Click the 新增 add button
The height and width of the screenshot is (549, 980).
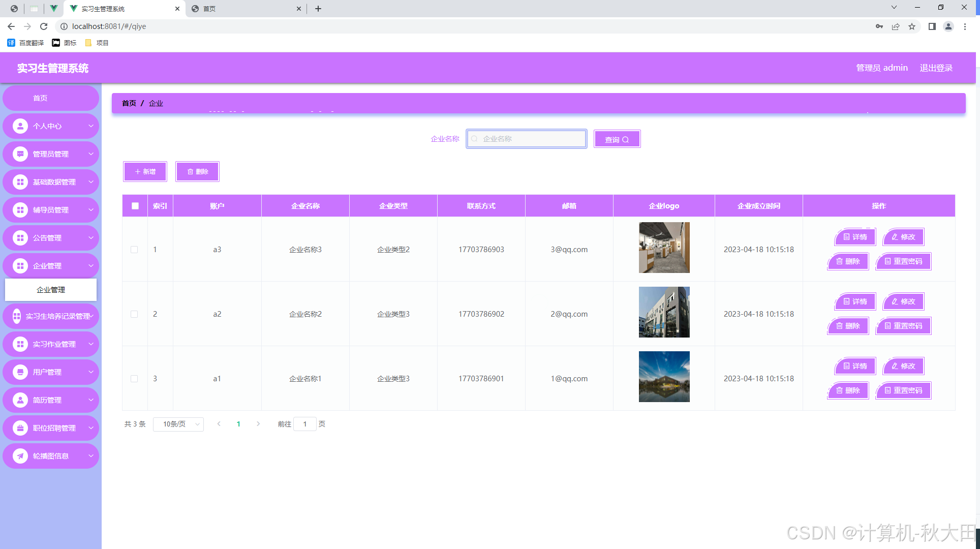(x=145, y=172)
